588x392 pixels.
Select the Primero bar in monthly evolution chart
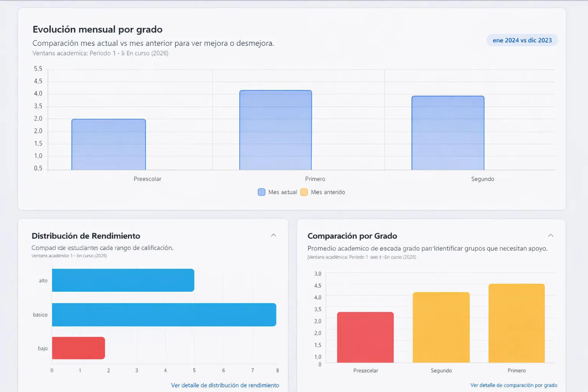coord(275,130)
